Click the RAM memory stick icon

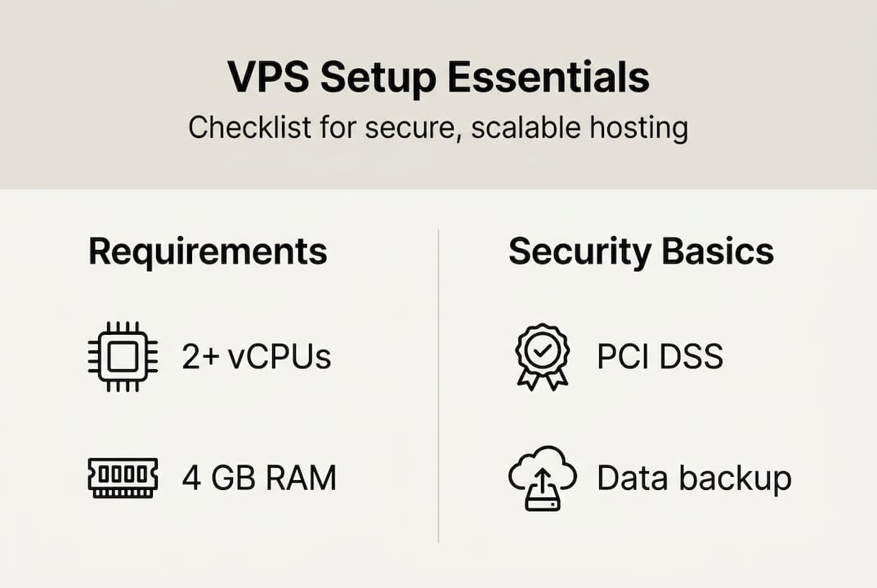point(123,478)
